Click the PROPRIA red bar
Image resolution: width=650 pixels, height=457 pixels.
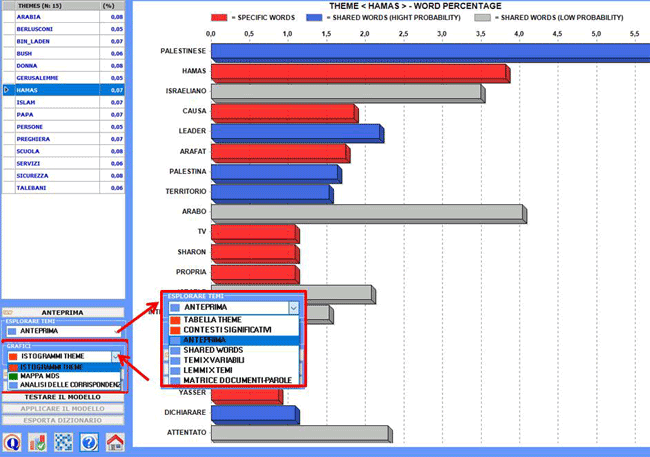(x=255, y=274)
